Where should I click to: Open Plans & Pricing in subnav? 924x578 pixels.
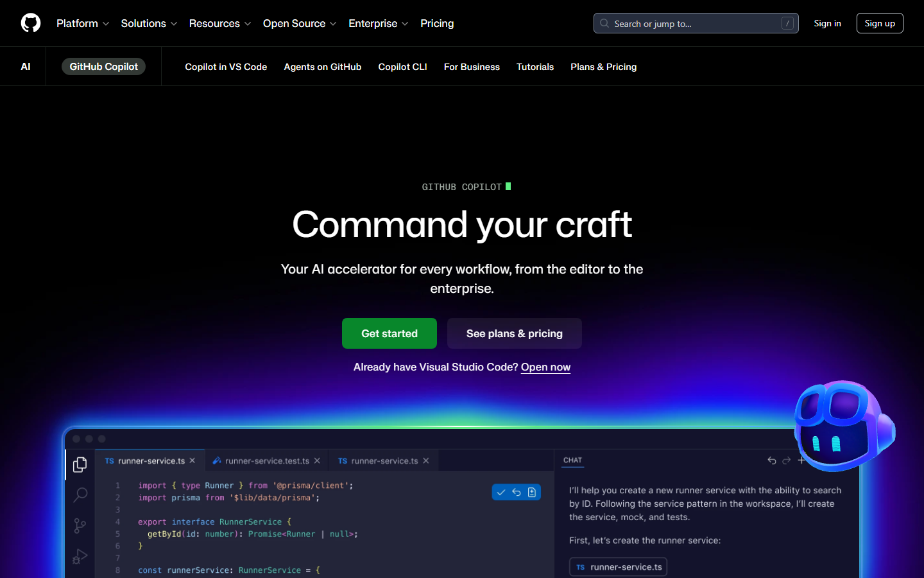pyautogui.click(x=604, y=67)
